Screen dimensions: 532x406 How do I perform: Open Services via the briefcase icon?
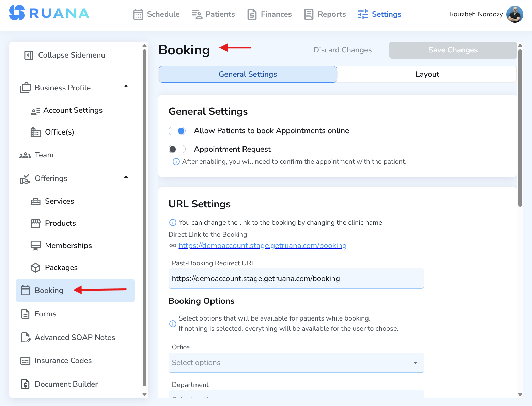coord(35,201)
